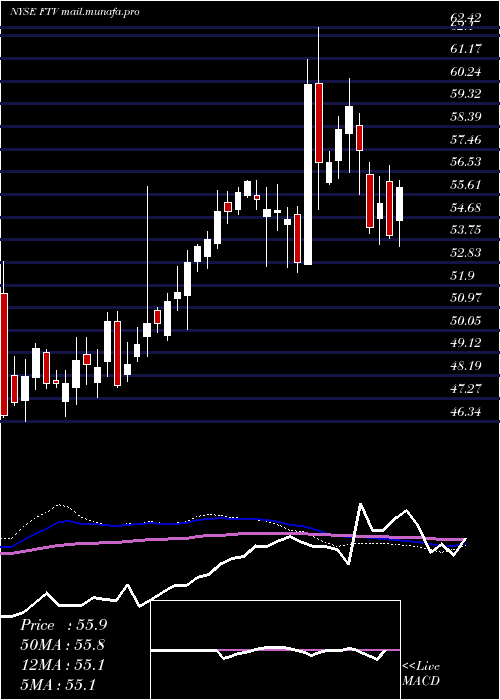This screenshot has width=500, height=700.
Task: Select the 59.32 price axis label
Action: click(x=466, y=94)
